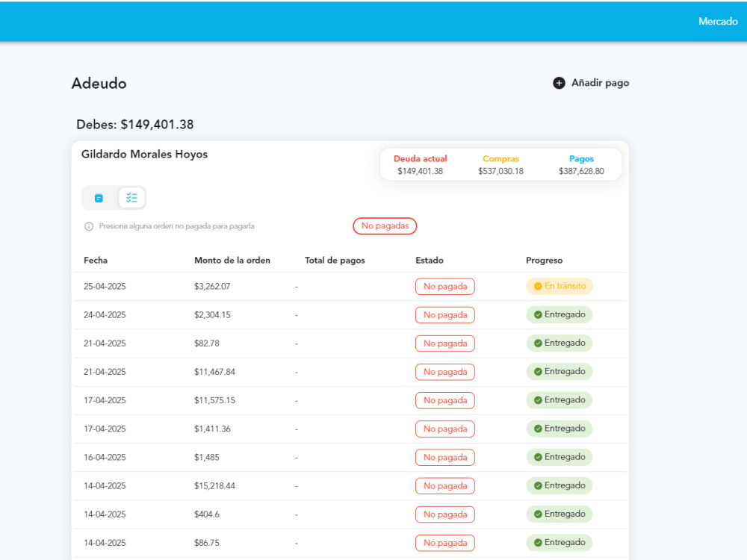747x560 pixels.
Task: Click No pagada on the $11,467.84 order
Action: coord(445,372)
